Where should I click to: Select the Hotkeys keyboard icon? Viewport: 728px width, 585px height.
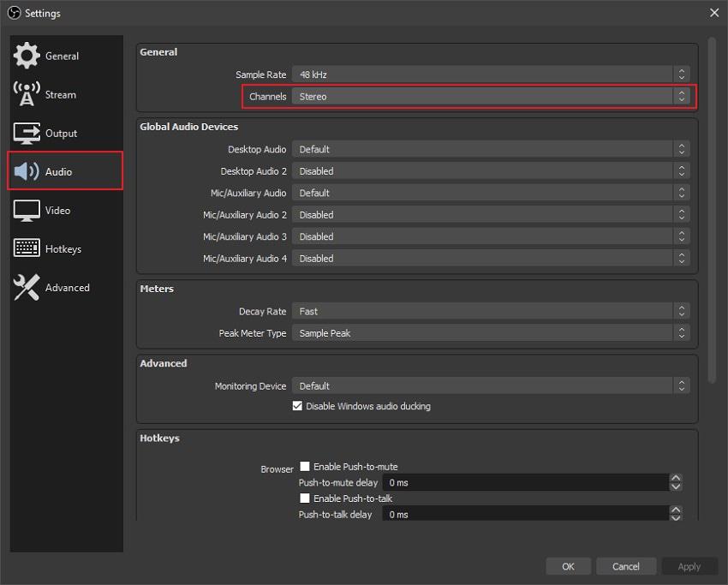27,248
